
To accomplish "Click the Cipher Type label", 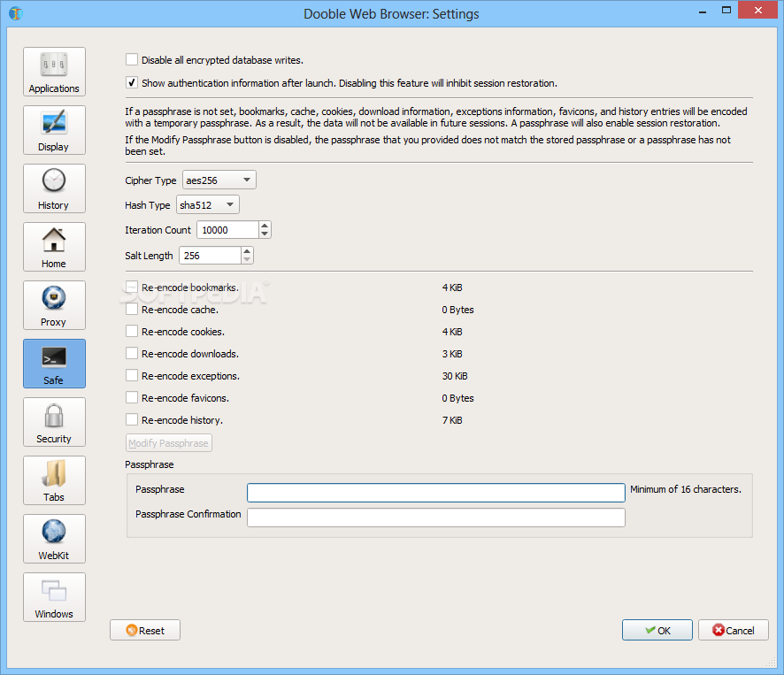I will (x=150, y=180).
